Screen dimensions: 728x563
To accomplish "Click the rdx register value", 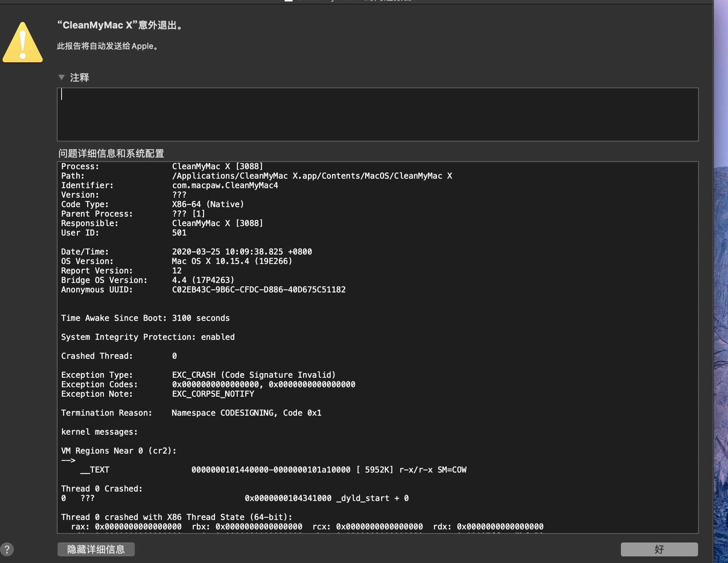I will (x=500, y=527).
